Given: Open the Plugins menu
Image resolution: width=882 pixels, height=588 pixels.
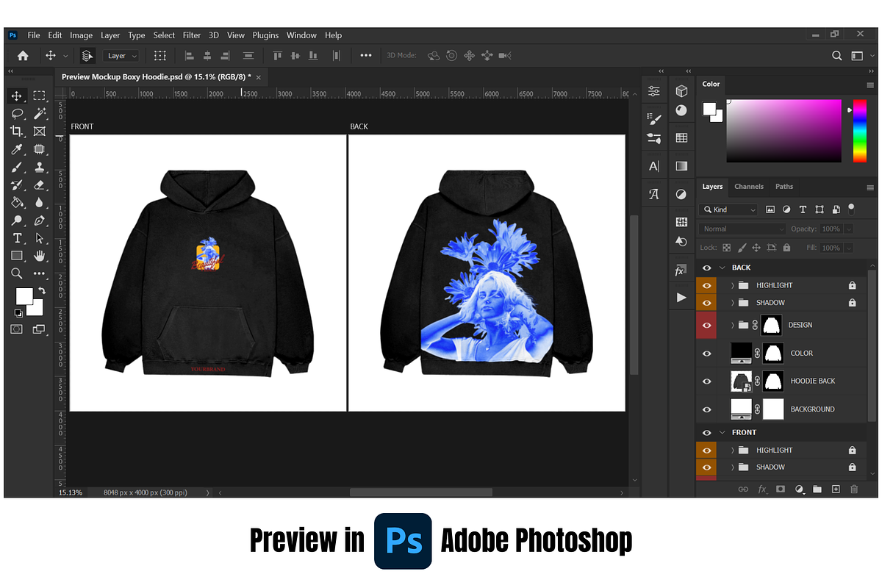Looking at the screenshot, I should 265,35.
